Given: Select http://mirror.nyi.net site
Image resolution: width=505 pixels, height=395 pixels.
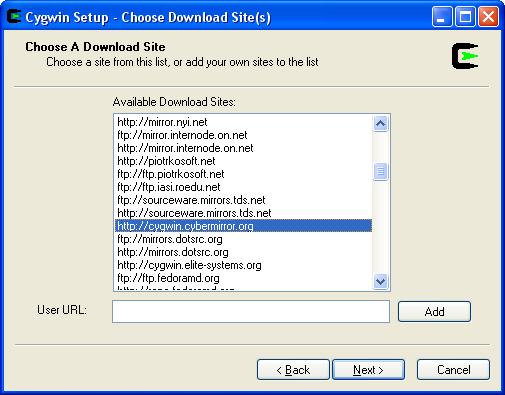Looking at the screenshot, I should point(243,122).
